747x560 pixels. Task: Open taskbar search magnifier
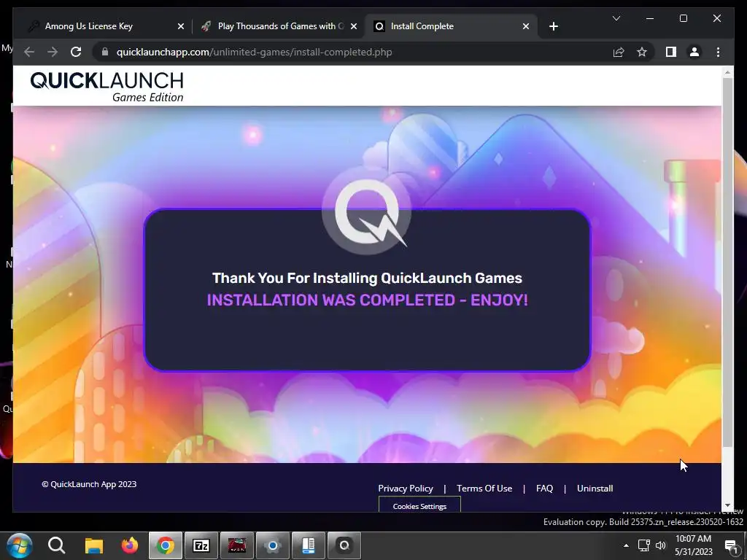(x=56, y=545)
